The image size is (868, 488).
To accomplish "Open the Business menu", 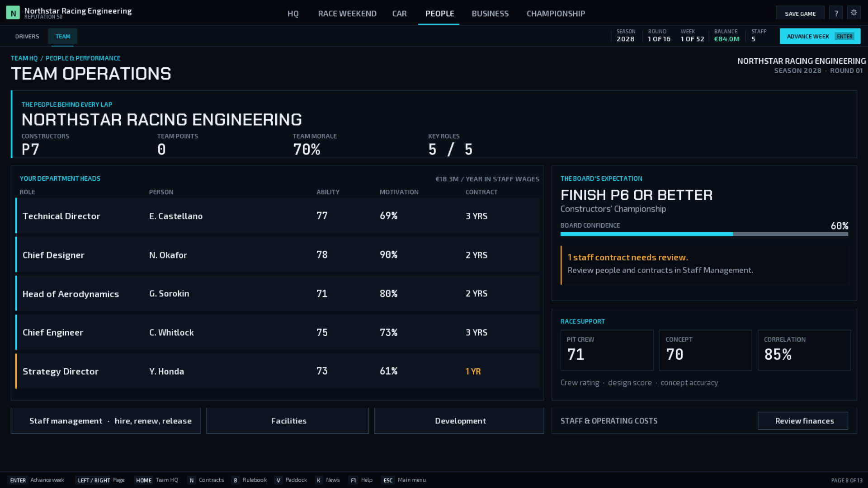I will click(490, 14).
